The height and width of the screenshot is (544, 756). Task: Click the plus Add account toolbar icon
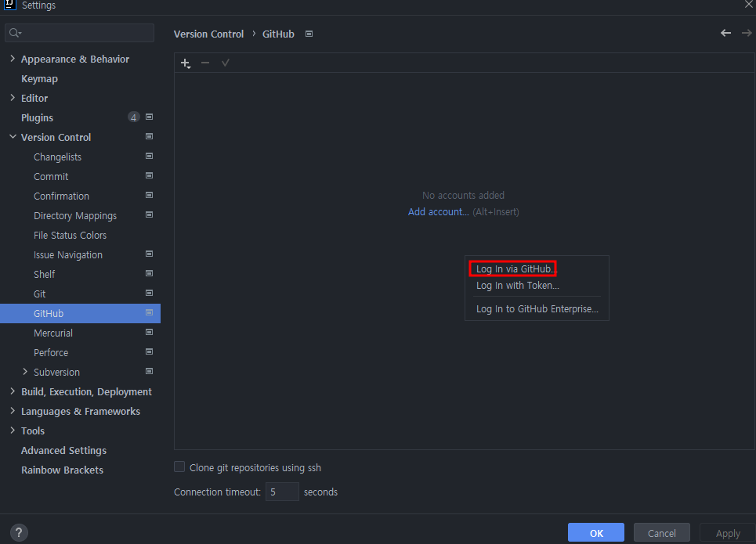pyautogui.click(x=185, y=63)
